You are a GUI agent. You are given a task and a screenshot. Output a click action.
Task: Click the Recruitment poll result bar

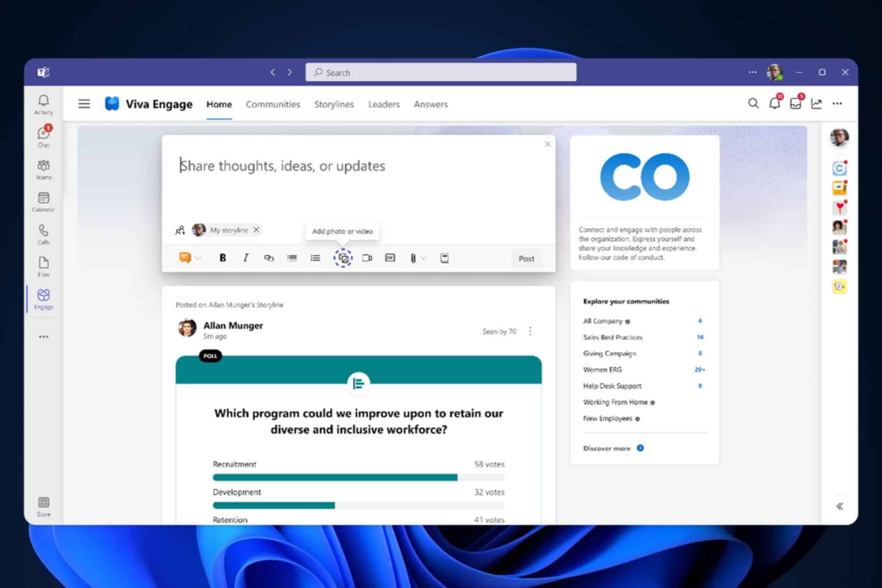click(358, 477)
